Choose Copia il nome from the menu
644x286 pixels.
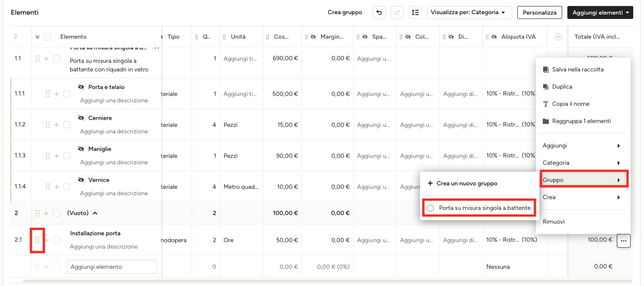click(x=583, y=104)
